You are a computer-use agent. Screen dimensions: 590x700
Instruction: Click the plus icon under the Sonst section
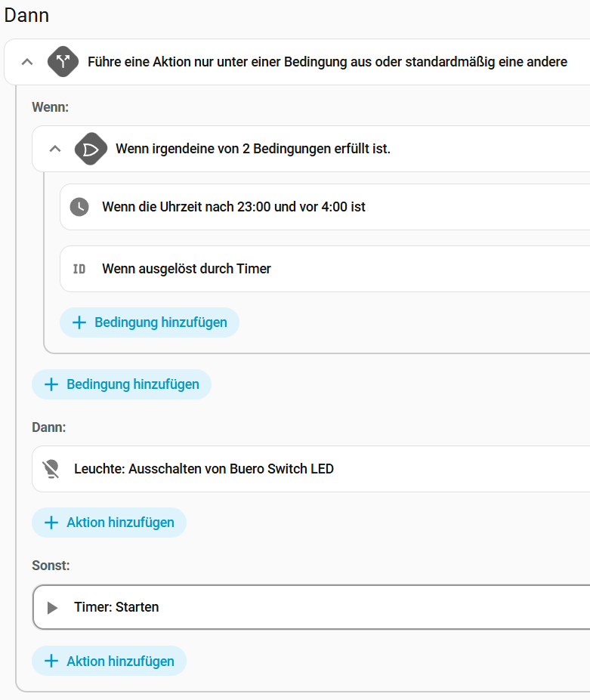[51, 661]
